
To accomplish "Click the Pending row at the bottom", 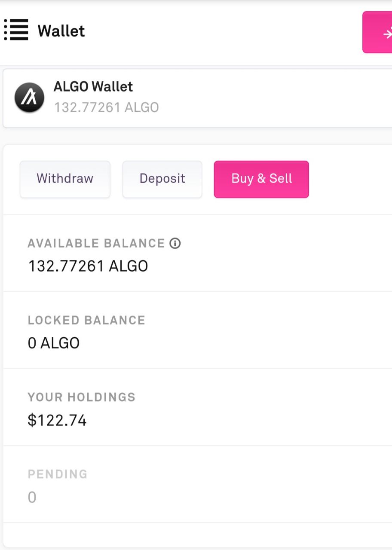I will (197, 484).
